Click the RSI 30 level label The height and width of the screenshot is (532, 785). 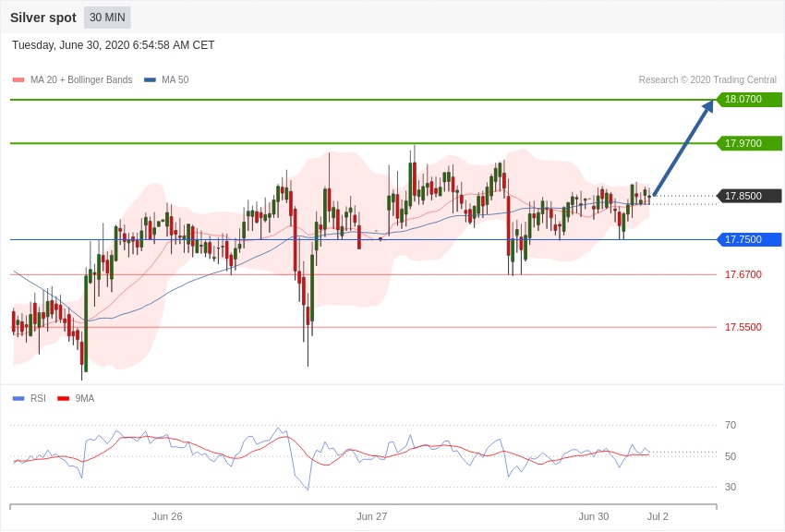731,487
